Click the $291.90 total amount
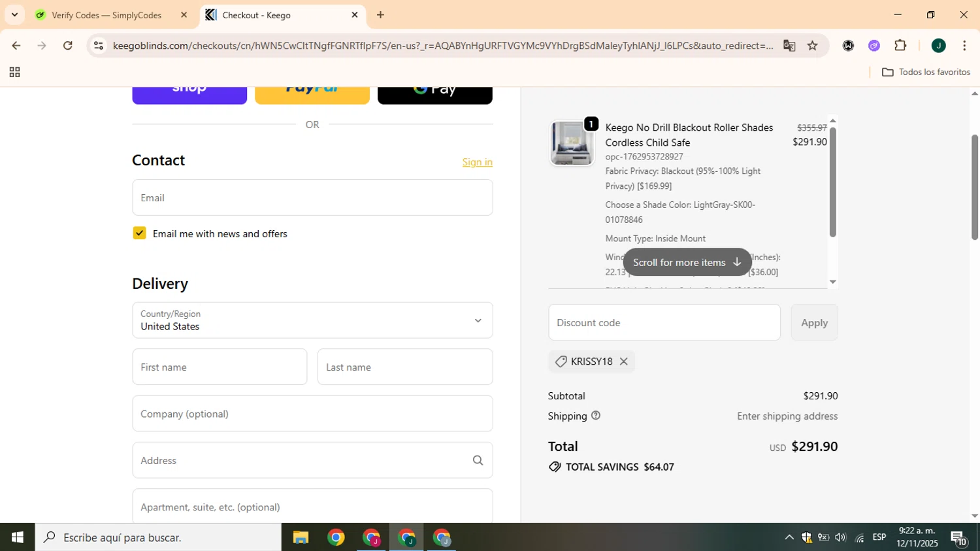Viewport: 980px width, 551px height. point(814,446)
